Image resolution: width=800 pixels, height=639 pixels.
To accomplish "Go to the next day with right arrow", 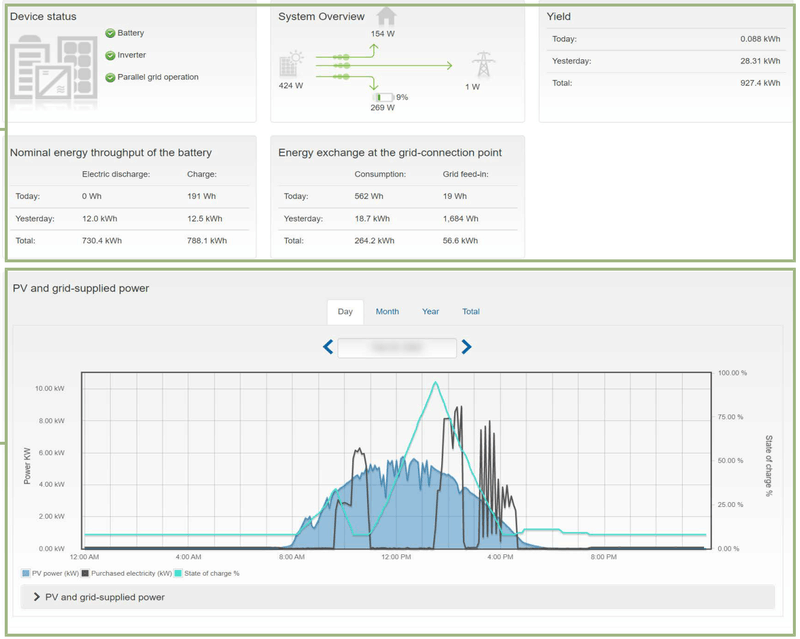I will point(466,347).
